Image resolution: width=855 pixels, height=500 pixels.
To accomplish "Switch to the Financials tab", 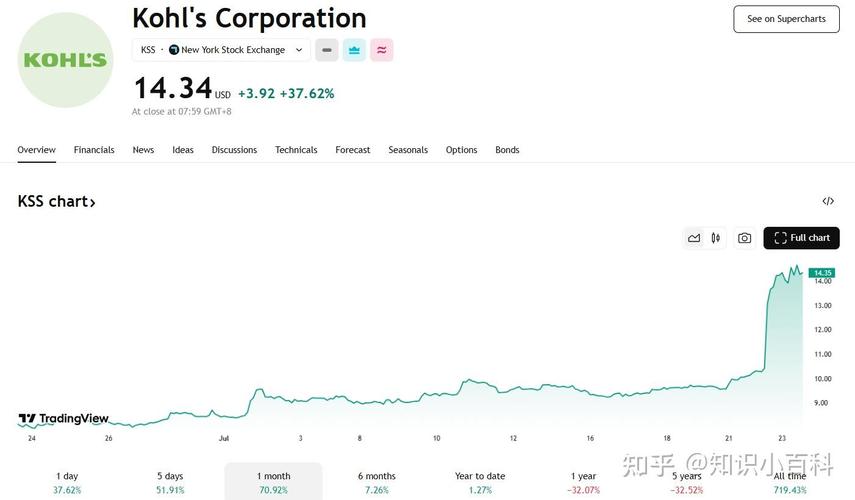I will pyautogui.click(x=94, y=150).
